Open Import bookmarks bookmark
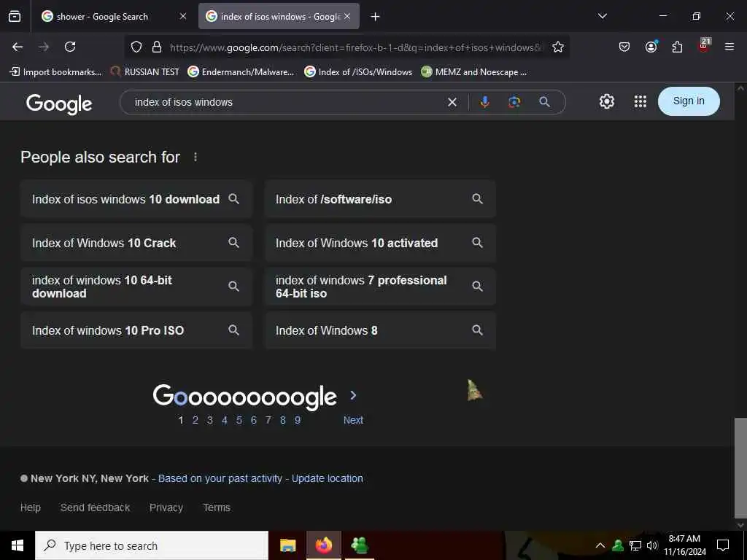The height and width of the screenshot is (560, 747). click(55, 72)
